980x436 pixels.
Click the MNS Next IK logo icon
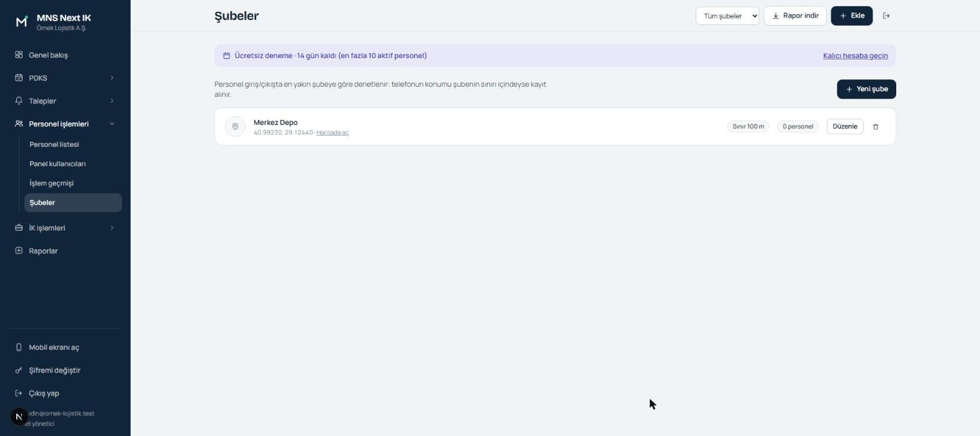[22, 22]
